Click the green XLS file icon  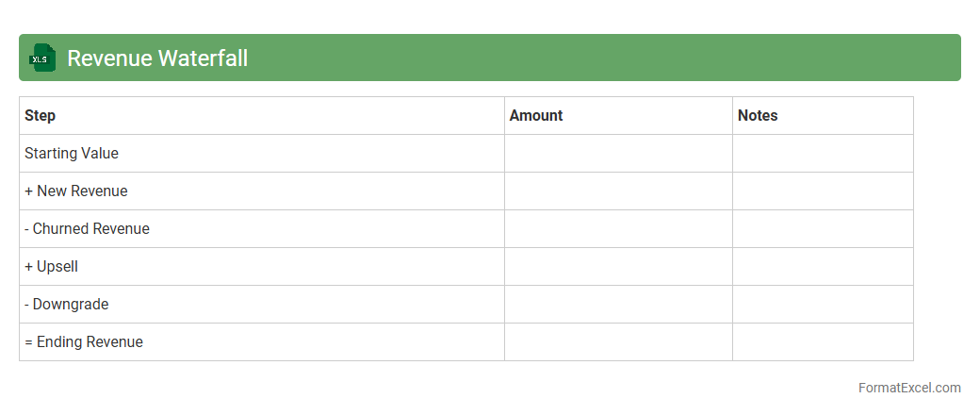[42, 58]
